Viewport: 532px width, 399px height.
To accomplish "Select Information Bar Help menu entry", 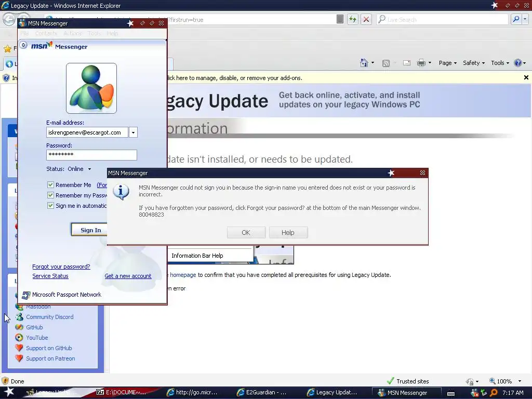I will (210, 256).
